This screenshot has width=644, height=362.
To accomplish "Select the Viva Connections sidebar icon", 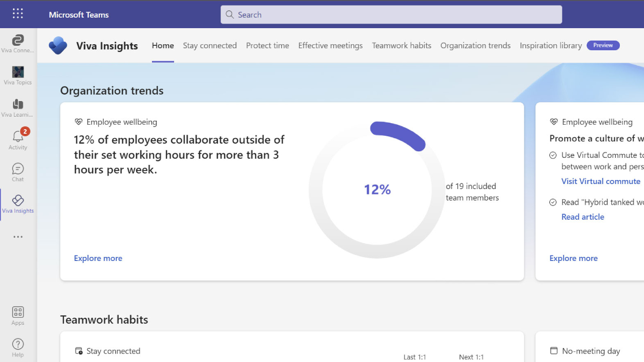I will pyautogui.click(x=18, y=40).
